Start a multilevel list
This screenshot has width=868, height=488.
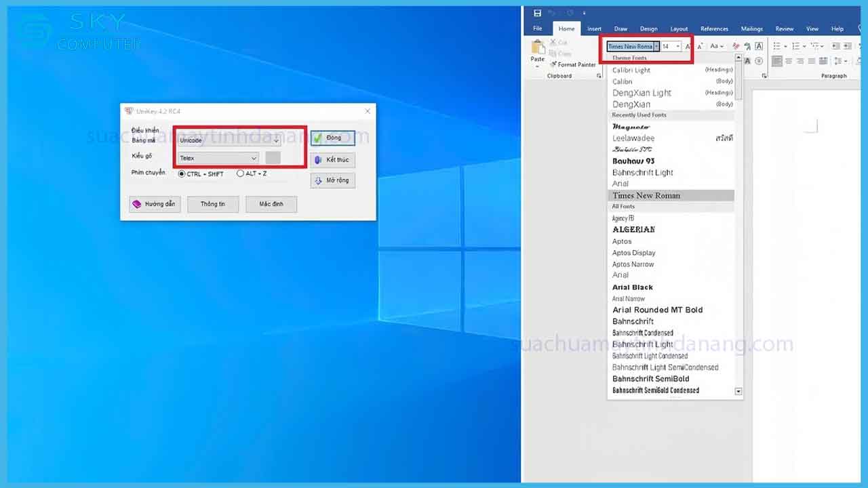[x=815, y=46]
